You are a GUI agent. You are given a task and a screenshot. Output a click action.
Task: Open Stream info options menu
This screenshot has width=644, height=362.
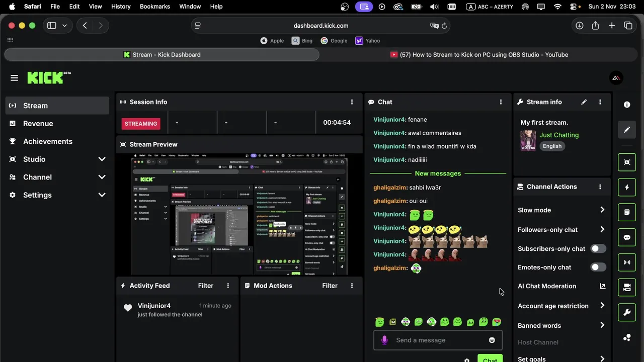click(x=600, y=102)
